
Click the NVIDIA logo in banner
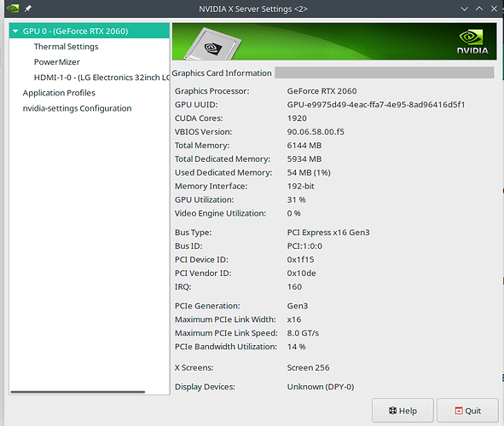pyautogui.click(x=472, y=42)
